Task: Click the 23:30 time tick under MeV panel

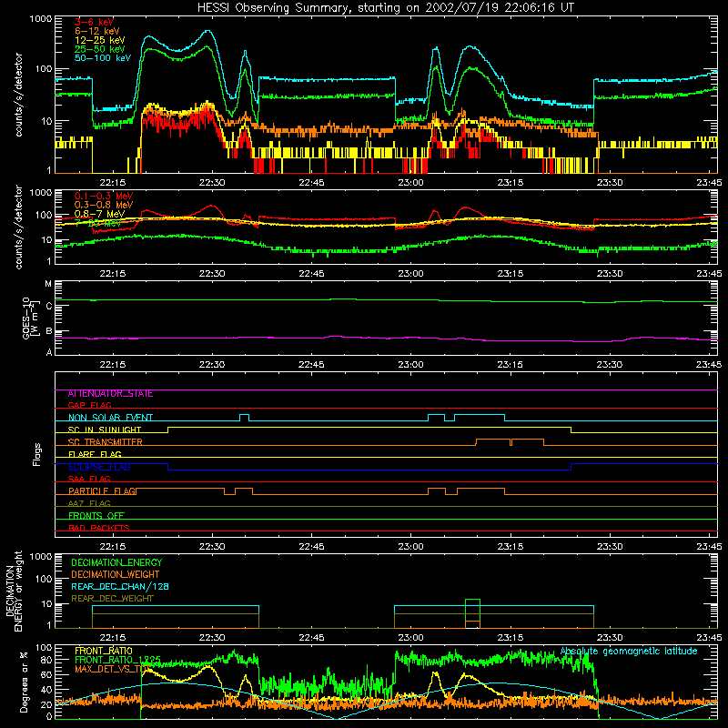Action: [610, 274]
